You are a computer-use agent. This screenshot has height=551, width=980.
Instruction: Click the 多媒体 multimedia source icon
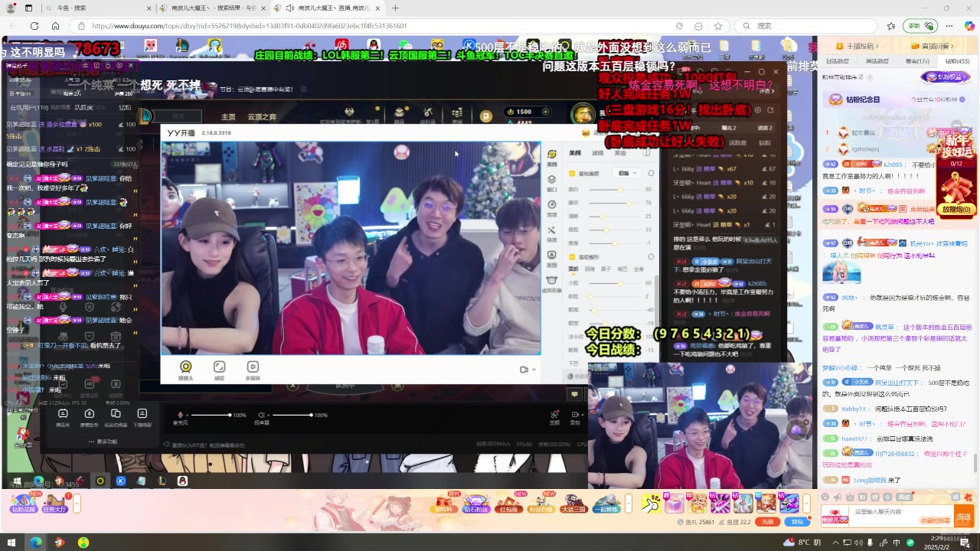253,370
